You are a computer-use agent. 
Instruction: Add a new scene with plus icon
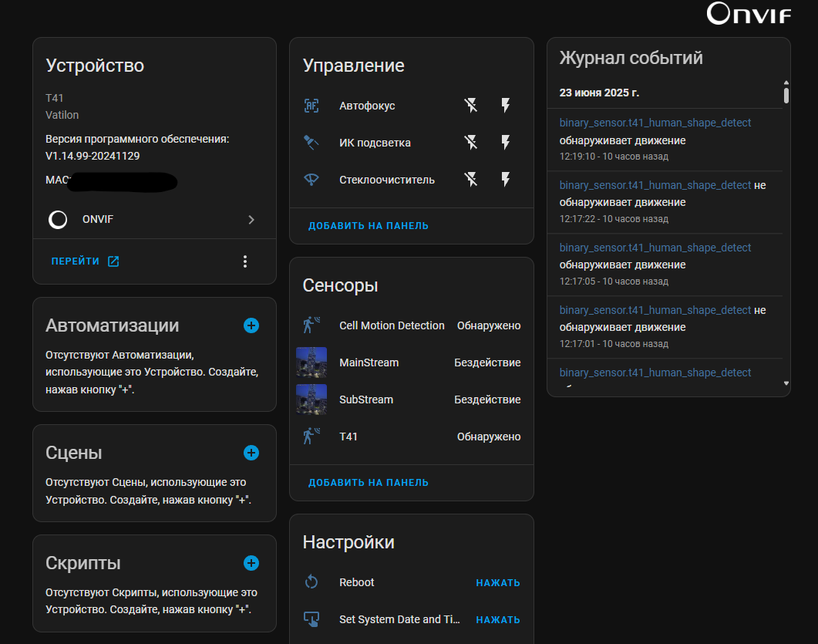[x=251, y=453]
